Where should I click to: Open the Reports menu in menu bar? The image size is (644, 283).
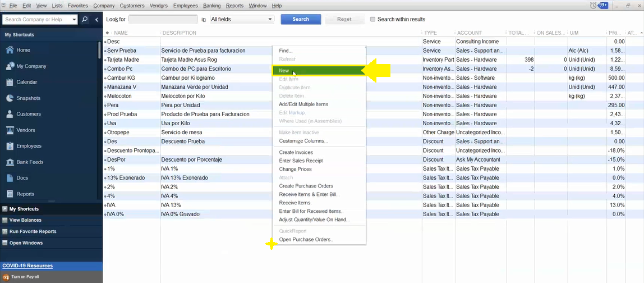(x=234, y=6)
